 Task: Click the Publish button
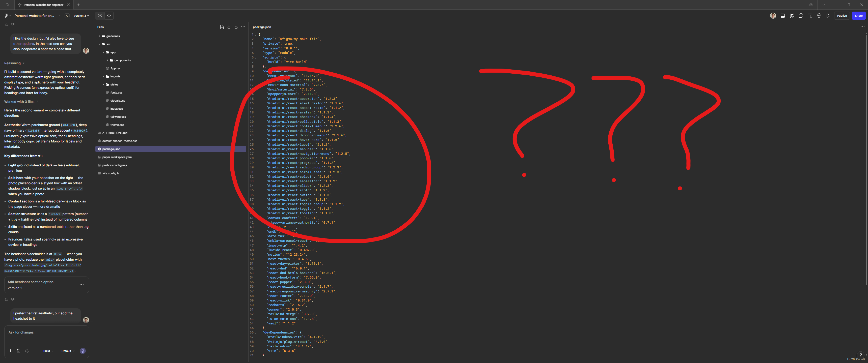pos(842,15)
